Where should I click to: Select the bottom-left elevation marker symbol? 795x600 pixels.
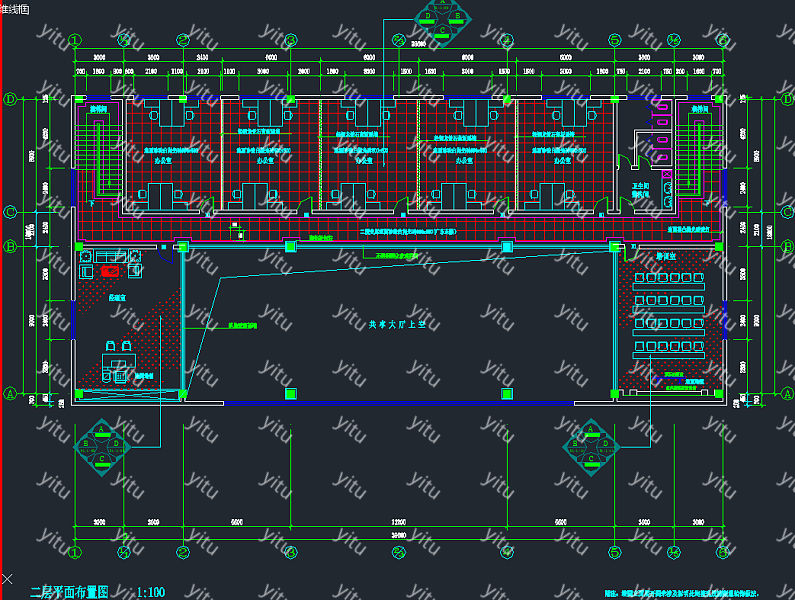pos(101,440)
